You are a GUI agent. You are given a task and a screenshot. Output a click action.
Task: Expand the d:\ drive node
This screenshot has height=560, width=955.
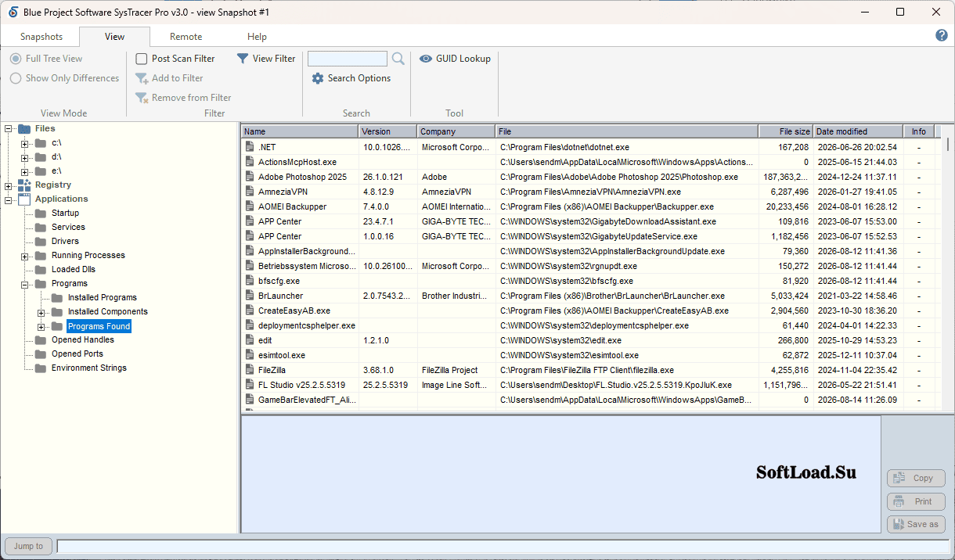pos(25,157)
